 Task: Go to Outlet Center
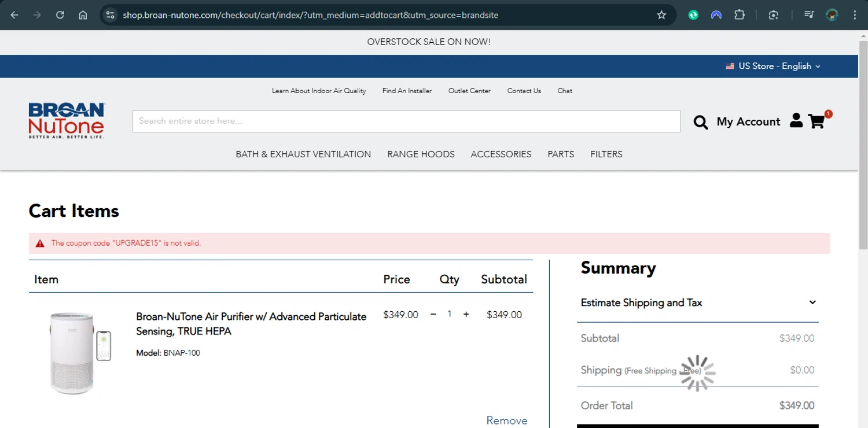tap(469, 91)
